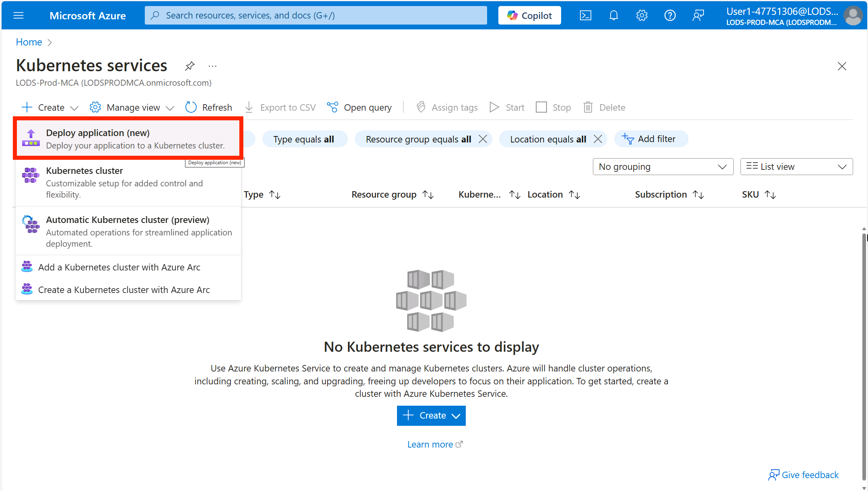
Task: Click the user account avatar
Action: point(853,15)
